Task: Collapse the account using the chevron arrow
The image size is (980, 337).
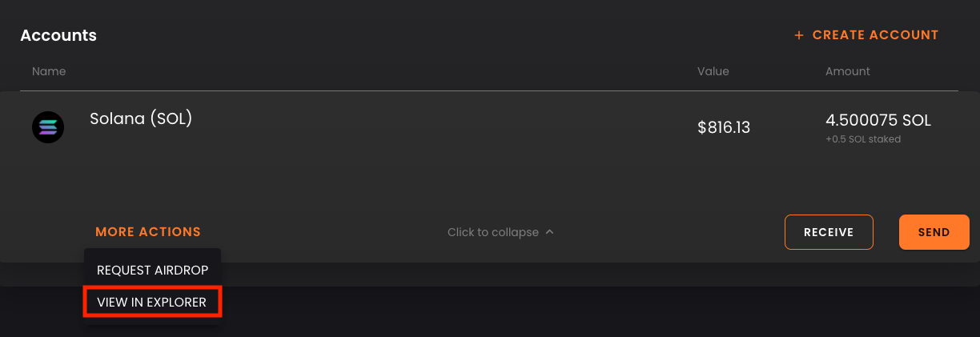Action: tap(549, 232)
